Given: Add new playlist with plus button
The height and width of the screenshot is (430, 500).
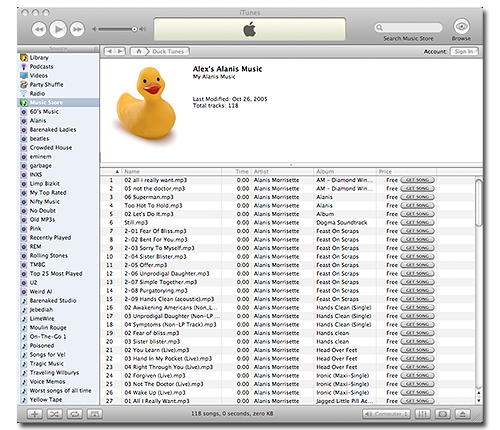Looking at the screenshot, I should pos(34,414).
